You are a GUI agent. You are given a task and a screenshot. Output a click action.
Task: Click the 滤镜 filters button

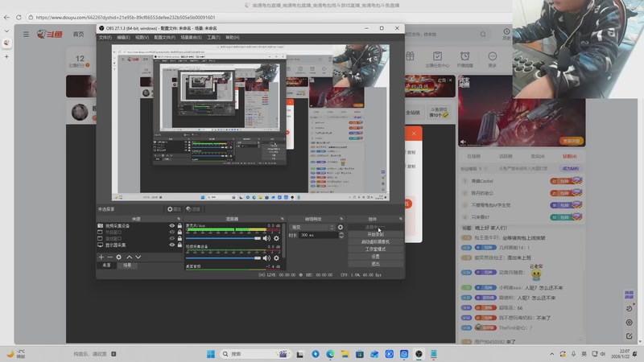click(x=192, y=209)
